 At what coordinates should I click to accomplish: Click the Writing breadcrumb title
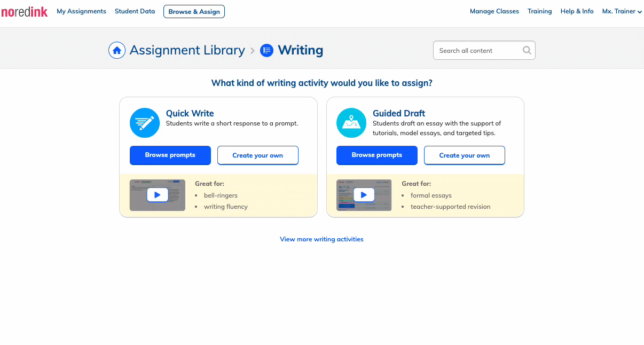point(301,50)
